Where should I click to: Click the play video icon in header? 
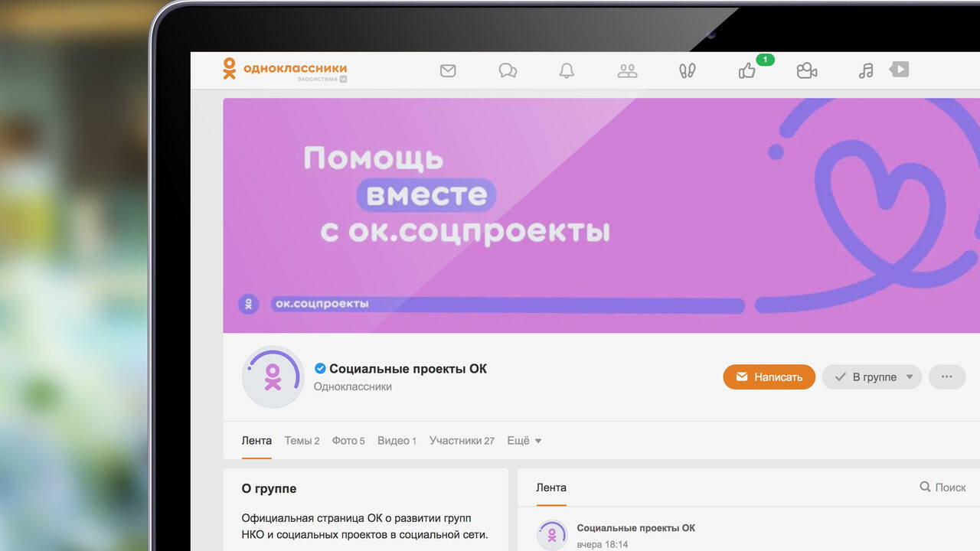pyautogui.click(x=899, y=69)
